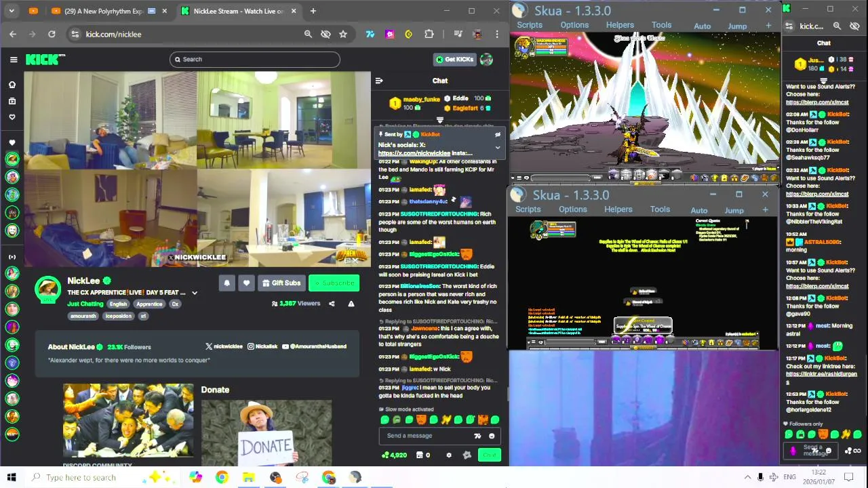Screen dimensions: 868x488
Task: Open the emoji picker in message box
Action: tap(492, 436)
